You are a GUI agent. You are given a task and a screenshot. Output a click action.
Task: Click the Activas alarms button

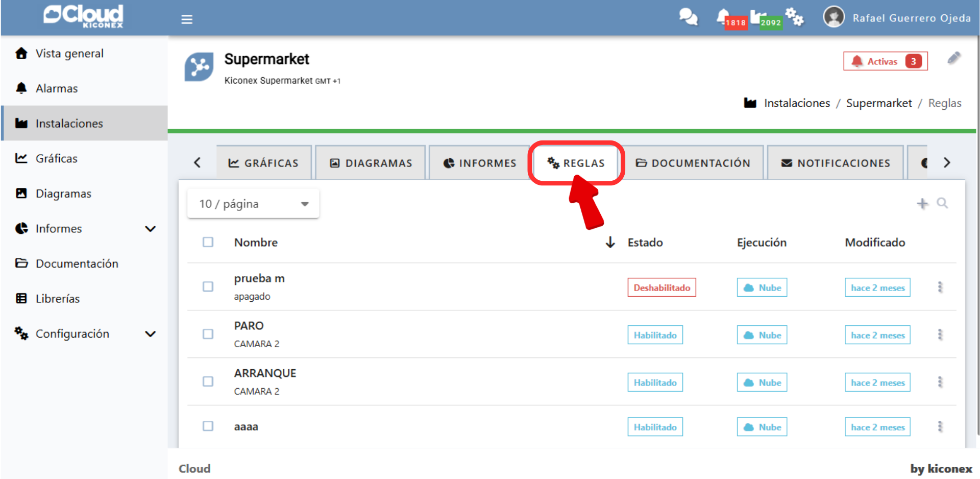[x=885, y=61]
